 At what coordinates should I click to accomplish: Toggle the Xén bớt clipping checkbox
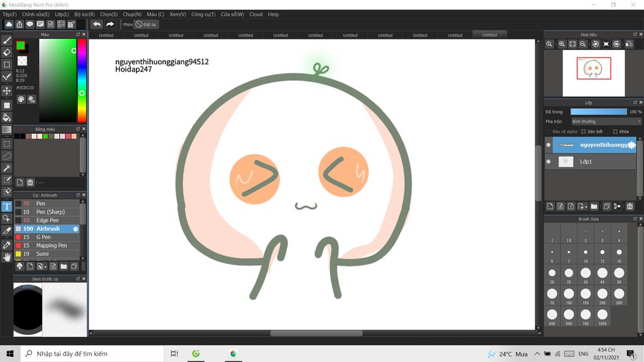click(x=583, y=132)
